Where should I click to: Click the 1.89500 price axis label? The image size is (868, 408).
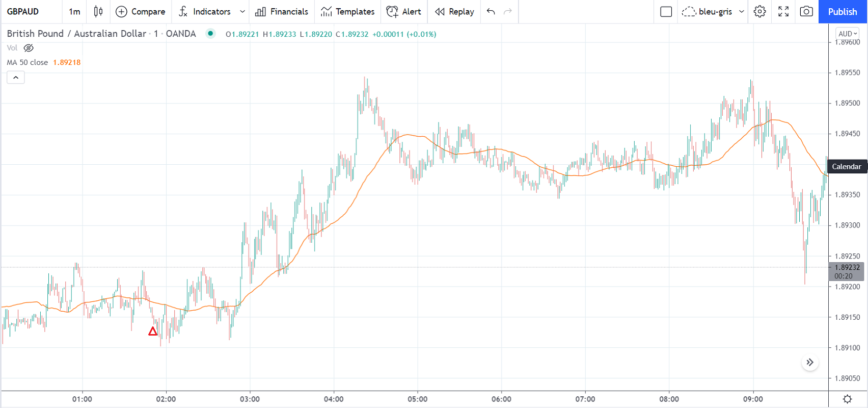(x=847, y=103)
